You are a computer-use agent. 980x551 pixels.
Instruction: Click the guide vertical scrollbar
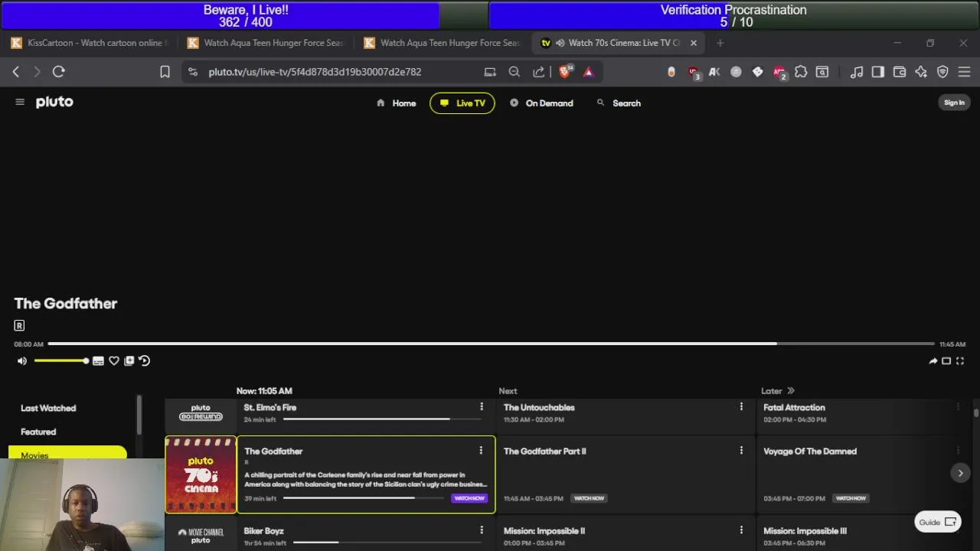tap(976, 413)
